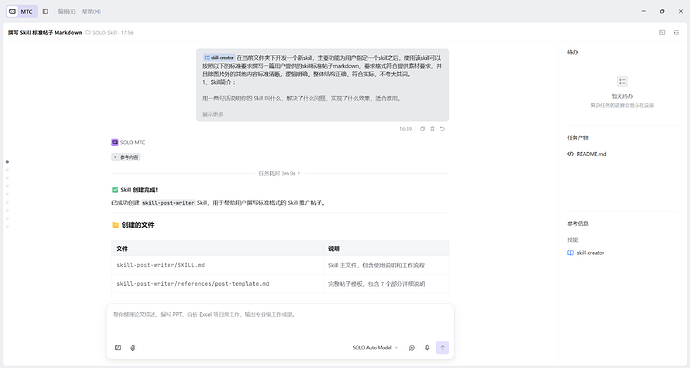This screenshot has height=368, width=690.
Task: Attach a file with the paperclip icon
Action: tap(132, 348)
